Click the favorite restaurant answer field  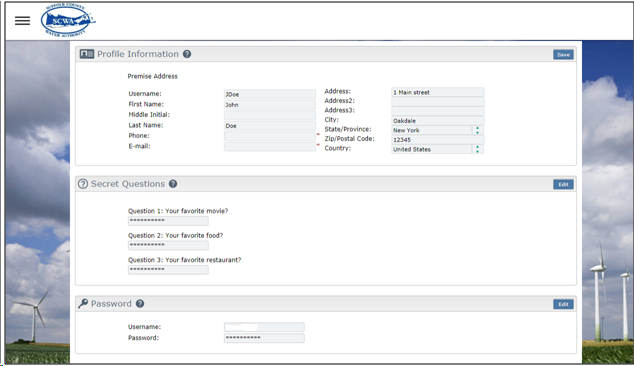pyautogui.click(x=168, y=270)
